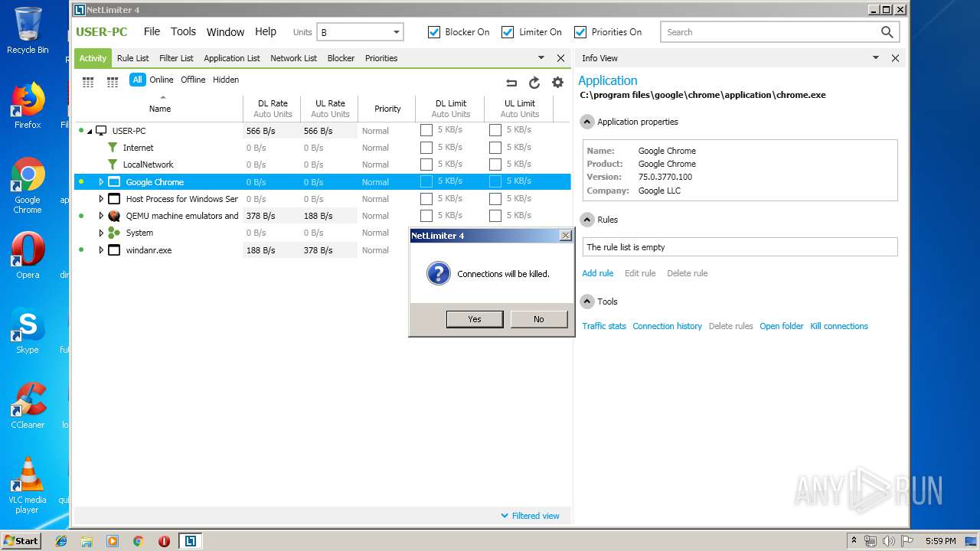
Task: Click the large grid view icon
Action: [88, 82]
